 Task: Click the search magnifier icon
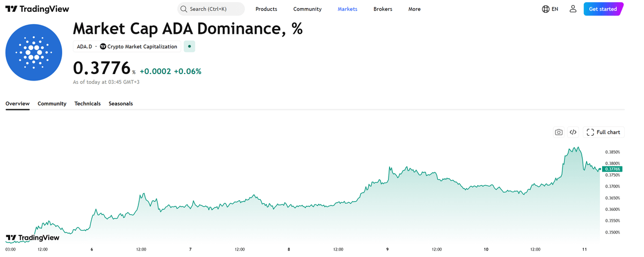tap(184, 9)
